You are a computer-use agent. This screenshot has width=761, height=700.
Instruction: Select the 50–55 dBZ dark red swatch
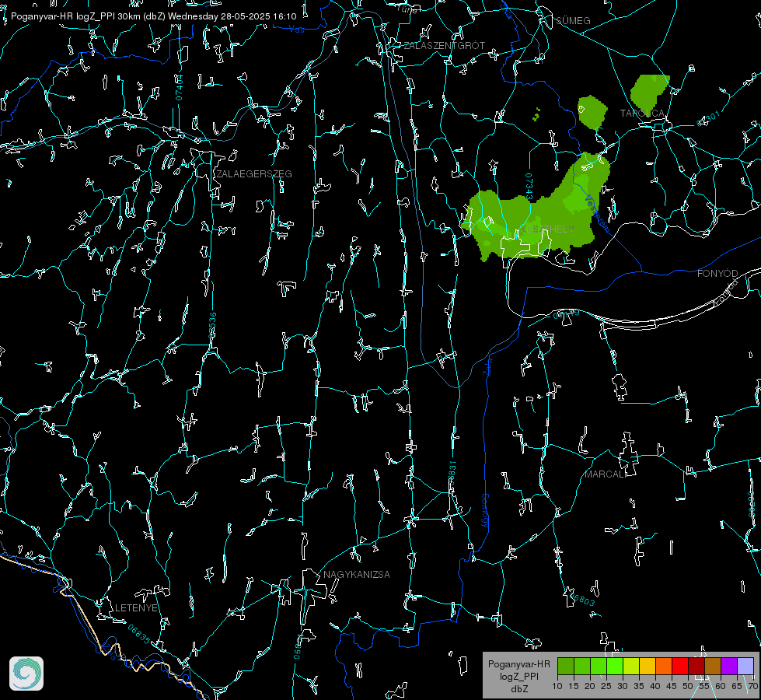coord(696,667)
